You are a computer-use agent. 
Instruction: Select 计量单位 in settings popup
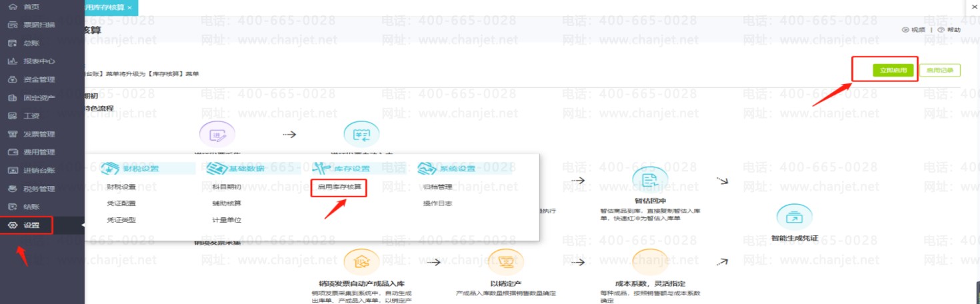[227, 219]
